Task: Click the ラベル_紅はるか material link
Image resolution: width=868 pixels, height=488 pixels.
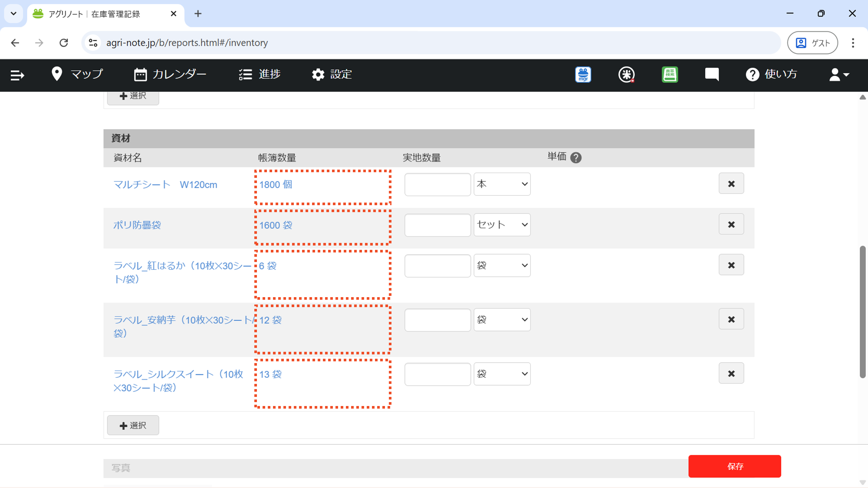Action: tap(182, 272)
